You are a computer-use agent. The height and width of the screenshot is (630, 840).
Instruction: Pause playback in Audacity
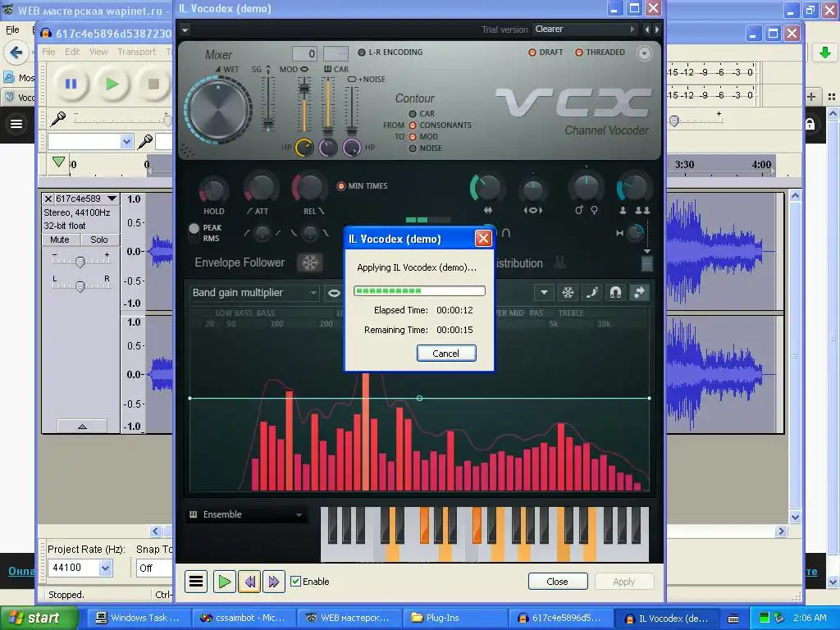[71, 84]
